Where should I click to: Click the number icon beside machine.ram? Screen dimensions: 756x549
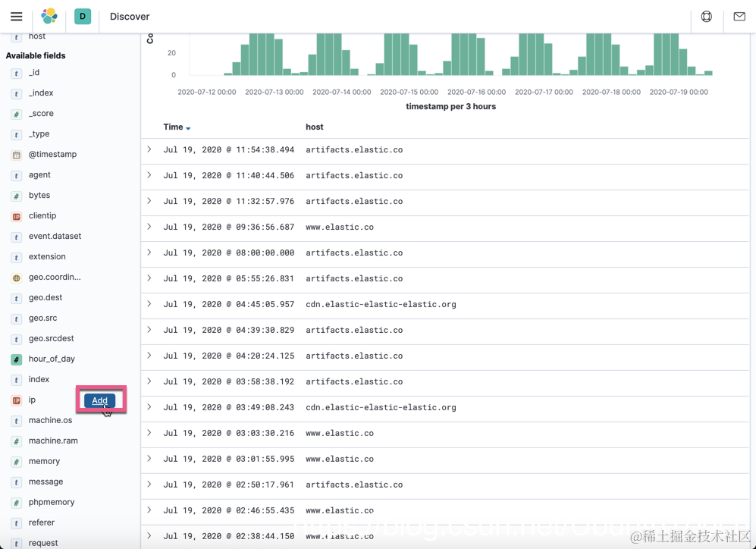[17, 441]
